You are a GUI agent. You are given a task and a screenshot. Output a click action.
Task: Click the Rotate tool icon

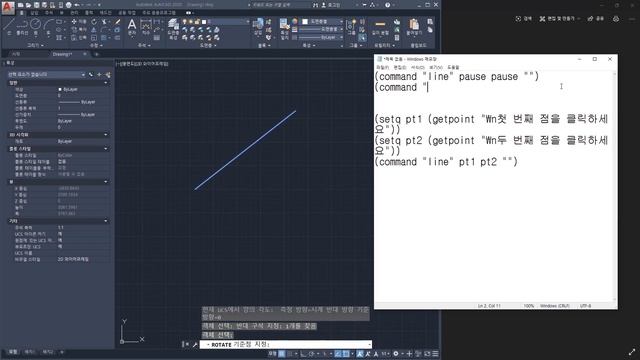(94, 22)
